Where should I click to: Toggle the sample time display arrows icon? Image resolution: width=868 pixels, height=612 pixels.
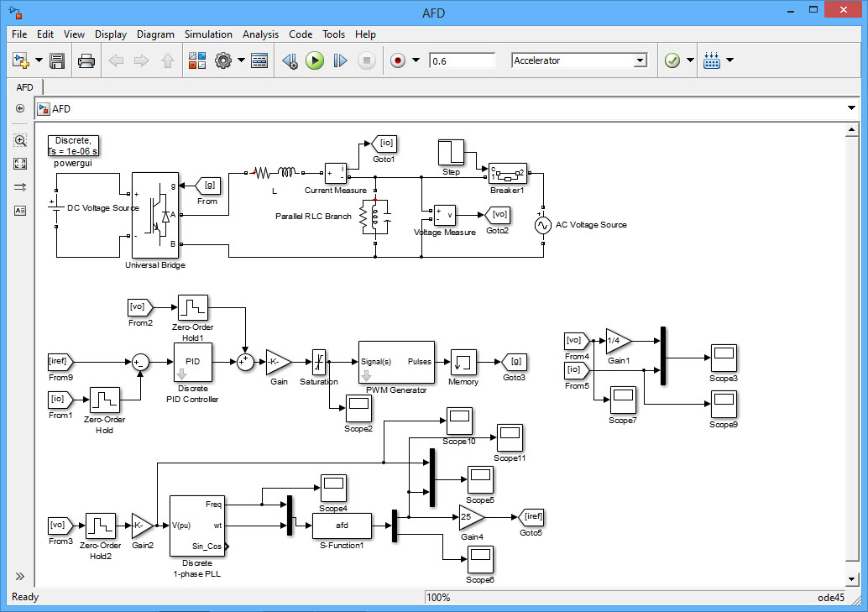[20, 187]
